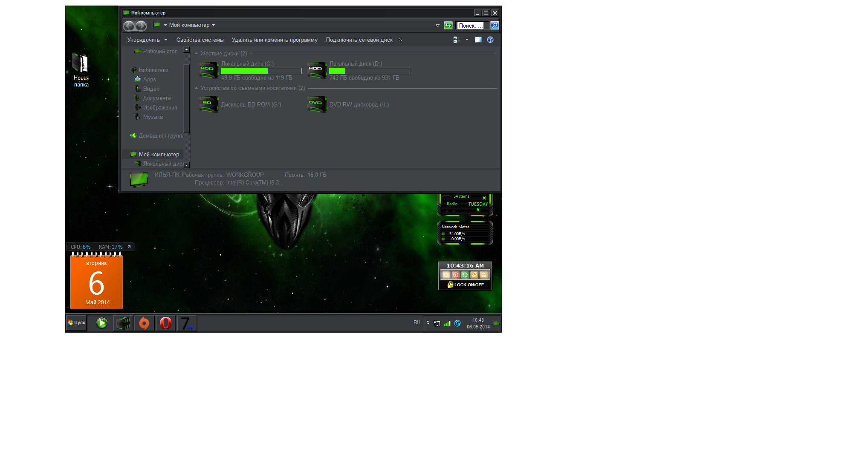Click the Back navigation arrow
Image resolution: width=868 pixels, height=466 pixels.
coord(129,26)
